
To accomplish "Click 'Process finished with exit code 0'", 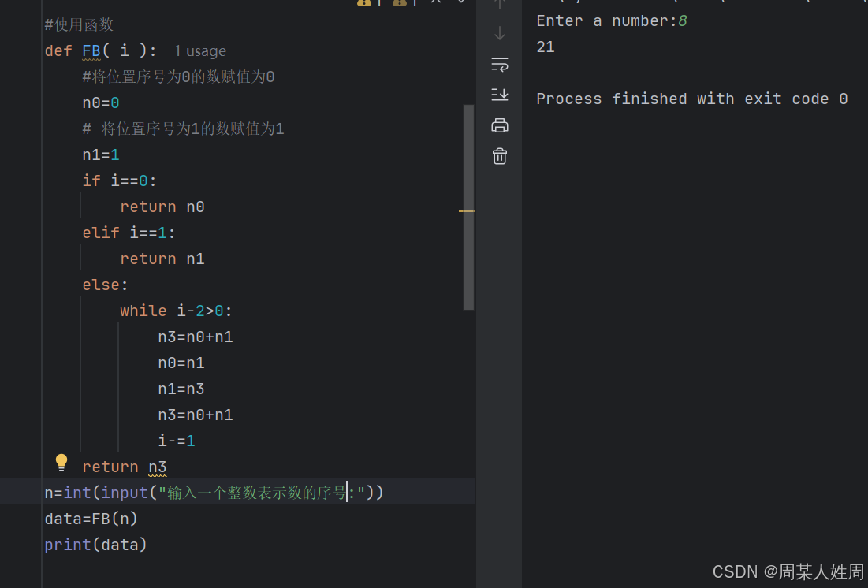I will point(692,99).
